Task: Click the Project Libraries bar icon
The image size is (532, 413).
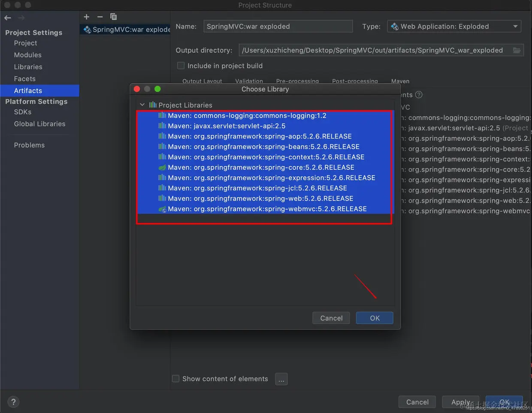Action: (153, 105)
